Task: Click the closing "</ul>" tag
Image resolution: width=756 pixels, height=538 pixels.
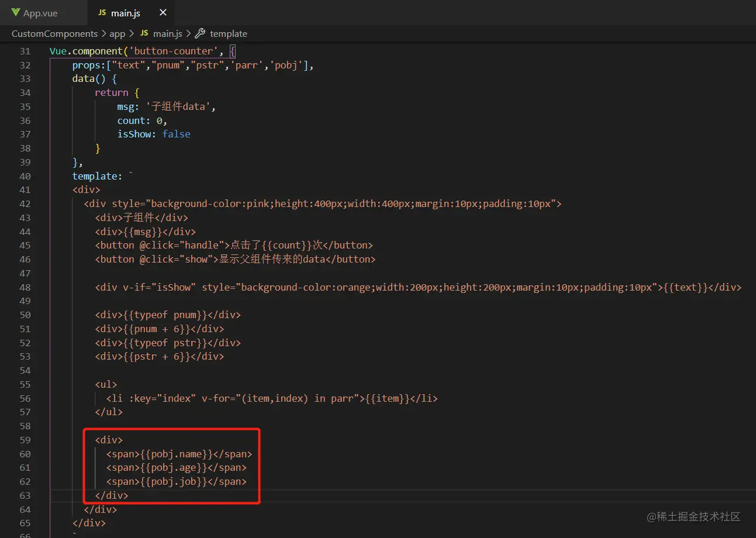Action: [109, 412]
